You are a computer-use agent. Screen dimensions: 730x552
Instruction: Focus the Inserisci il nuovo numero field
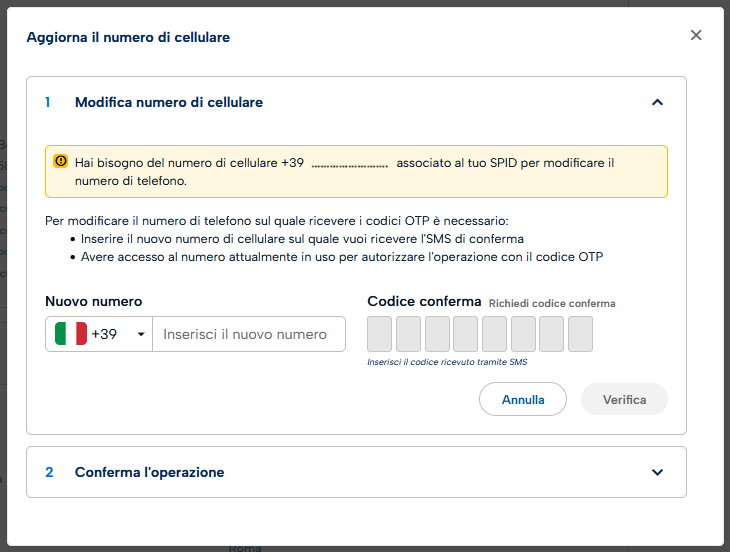coord(248,334)
